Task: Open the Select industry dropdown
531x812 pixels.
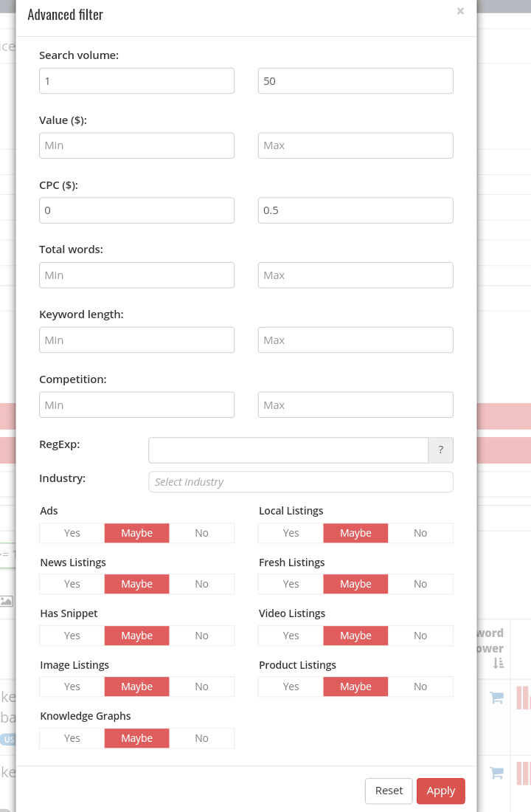Action: pos(300,482)
